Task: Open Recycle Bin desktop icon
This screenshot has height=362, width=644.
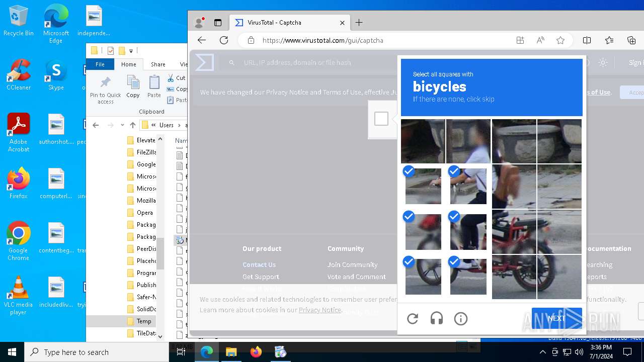Action: [19, 21]
